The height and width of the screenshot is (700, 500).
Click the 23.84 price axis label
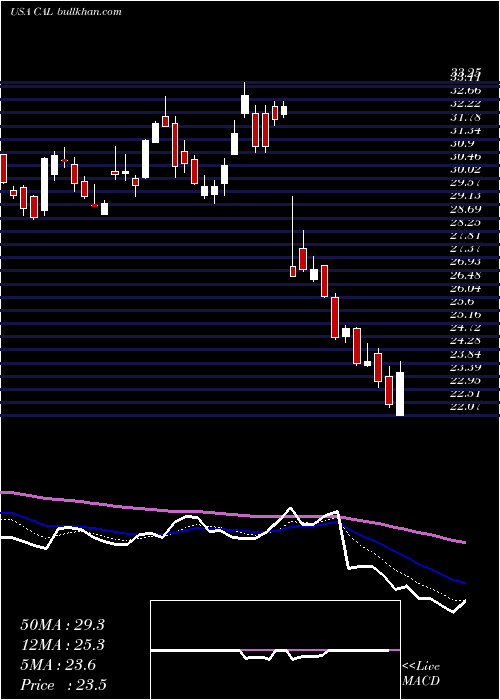tap(466, 354)
